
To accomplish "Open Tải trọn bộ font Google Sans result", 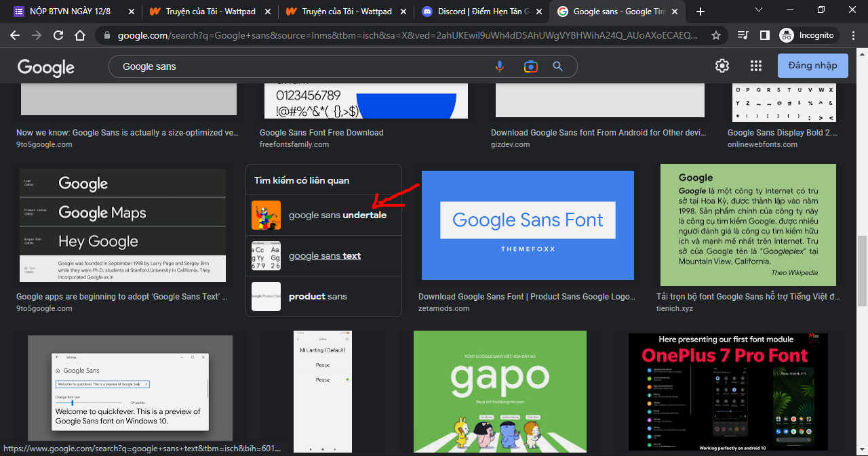I will 749,297.
